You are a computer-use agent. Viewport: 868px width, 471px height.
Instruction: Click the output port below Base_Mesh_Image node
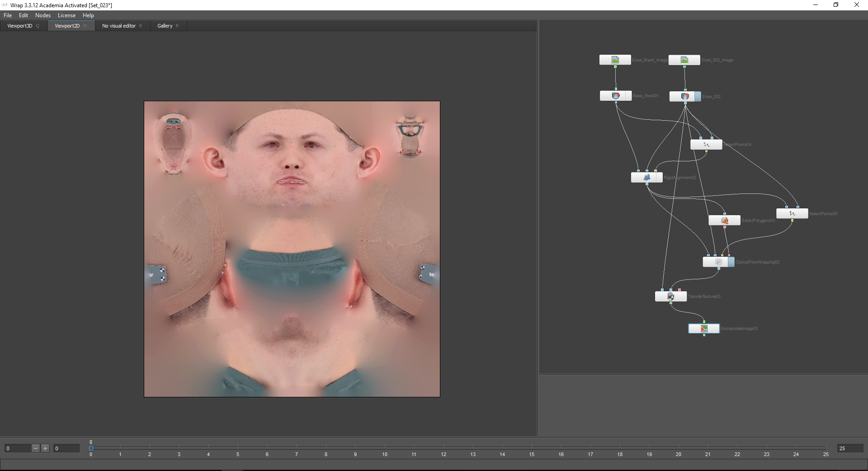pos(615,66)
